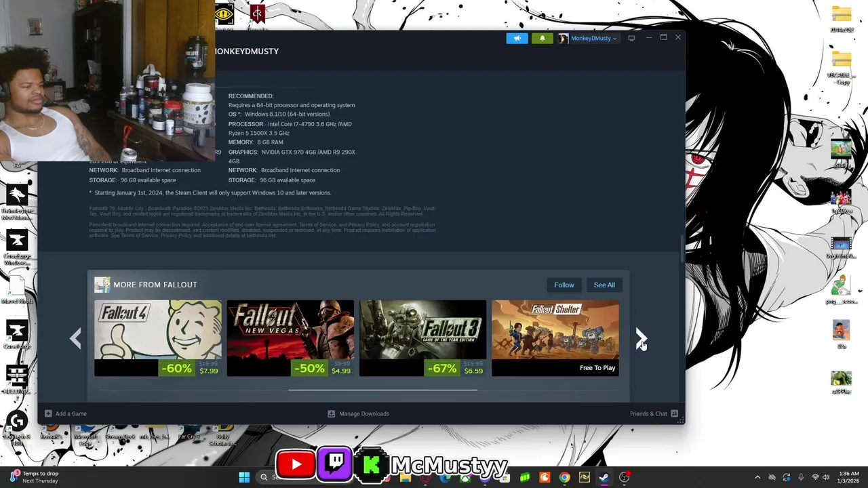868x488 pixels.
Task: Click the previous carousel arrow
Action: 75,338
